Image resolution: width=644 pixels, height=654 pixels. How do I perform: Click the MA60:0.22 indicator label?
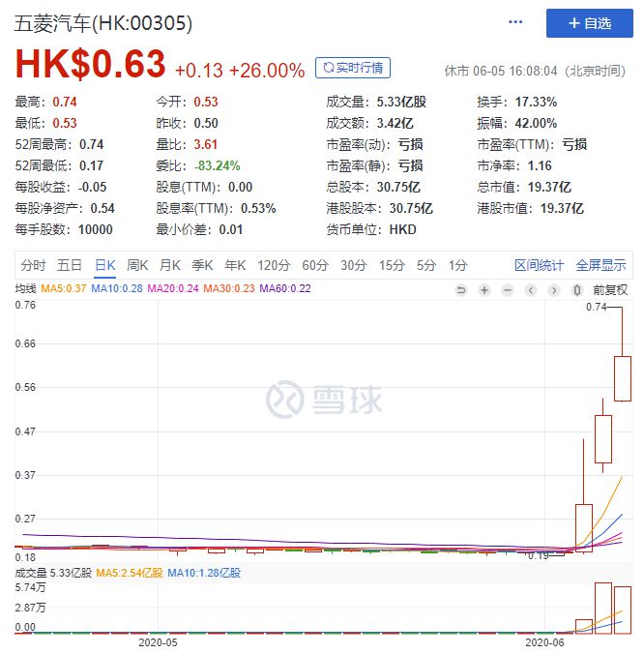pyautogui.click(x=285, y=288)
